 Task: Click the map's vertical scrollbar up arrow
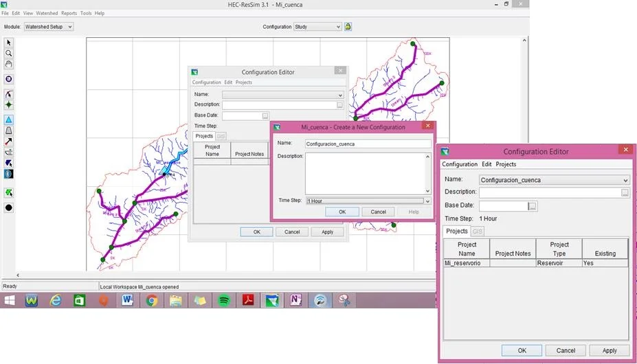524,41
